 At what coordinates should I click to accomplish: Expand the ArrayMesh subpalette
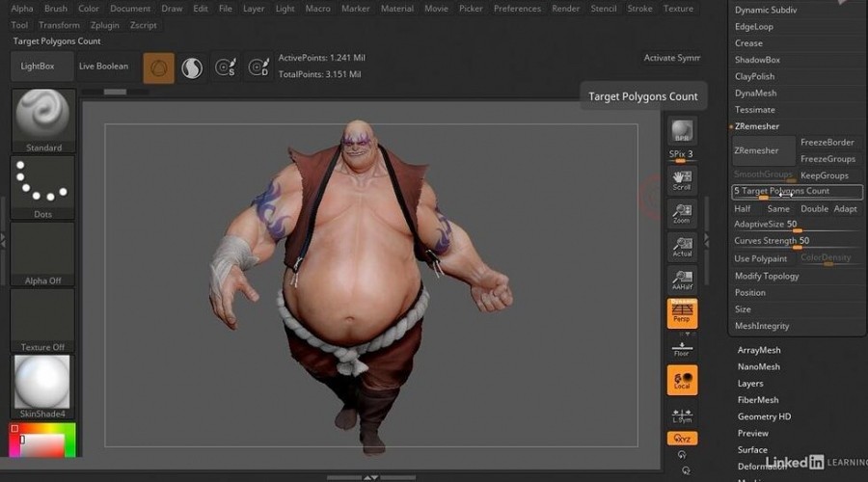coord(759,350)
